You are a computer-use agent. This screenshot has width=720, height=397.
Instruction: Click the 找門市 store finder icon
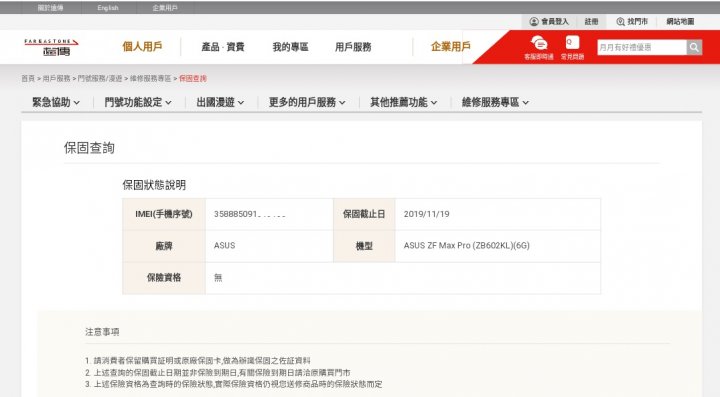point(620,22)
